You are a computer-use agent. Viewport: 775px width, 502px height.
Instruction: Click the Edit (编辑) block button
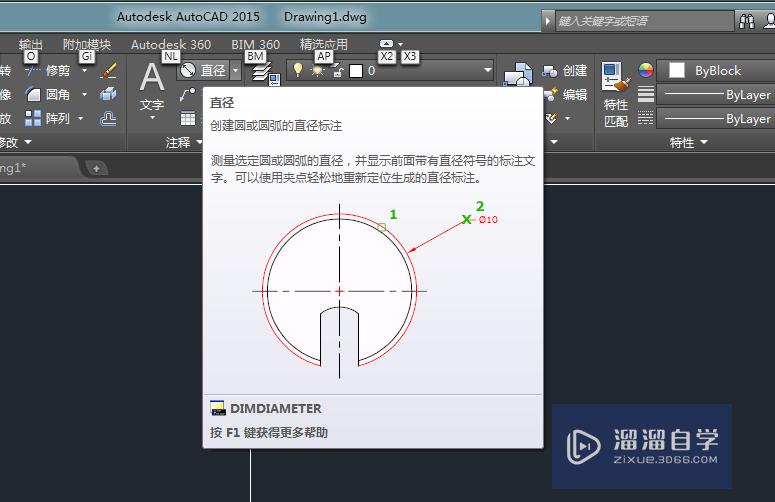click(x=565, y=94)
